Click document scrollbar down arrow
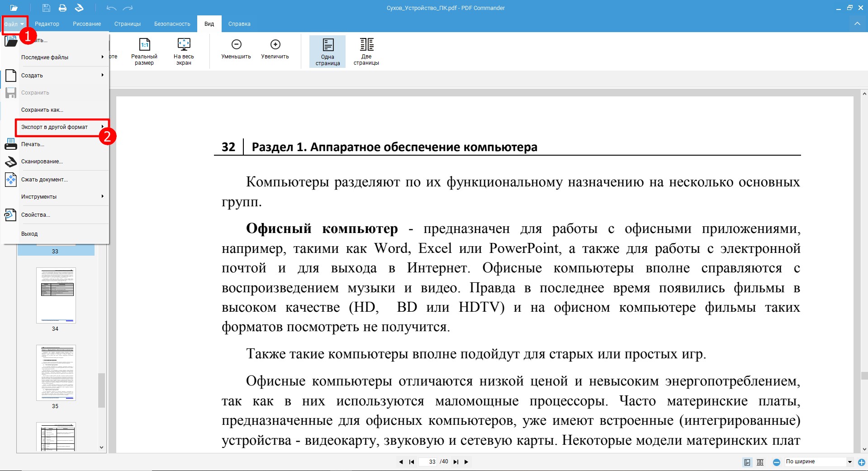 pyautogui.click(x=864, y=449)
